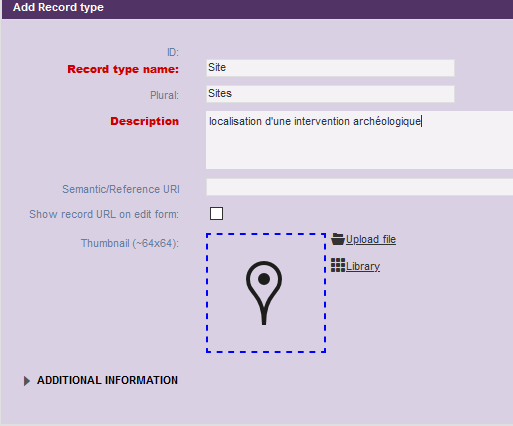Focus the Plural field containing Sites

tap(330, 94)
